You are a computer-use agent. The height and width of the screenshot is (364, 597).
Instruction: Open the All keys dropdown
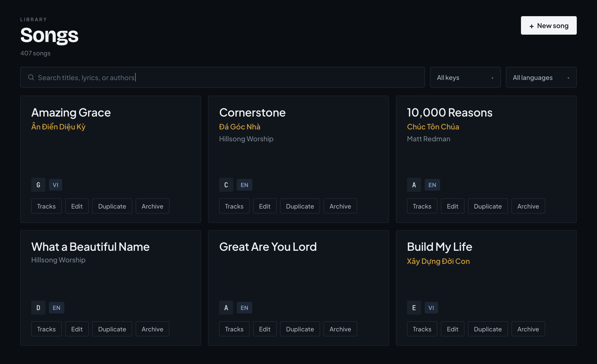[465, 77]
